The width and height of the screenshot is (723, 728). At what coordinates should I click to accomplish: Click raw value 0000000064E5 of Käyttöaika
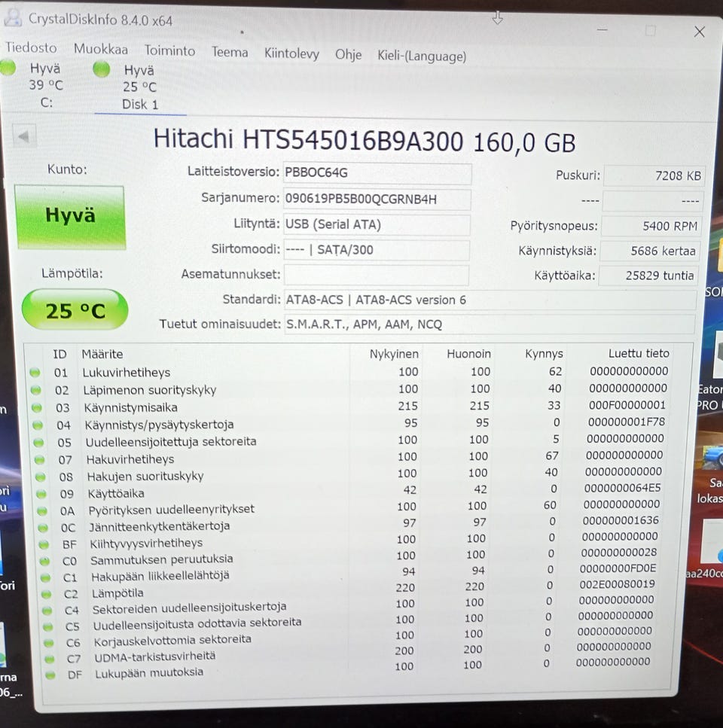(622, 488)
